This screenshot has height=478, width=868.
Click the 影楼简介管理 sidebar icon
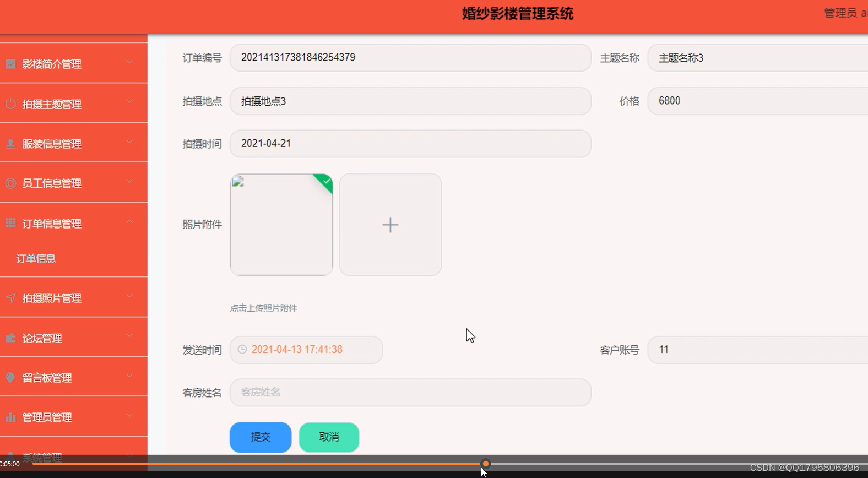(10, 64)
